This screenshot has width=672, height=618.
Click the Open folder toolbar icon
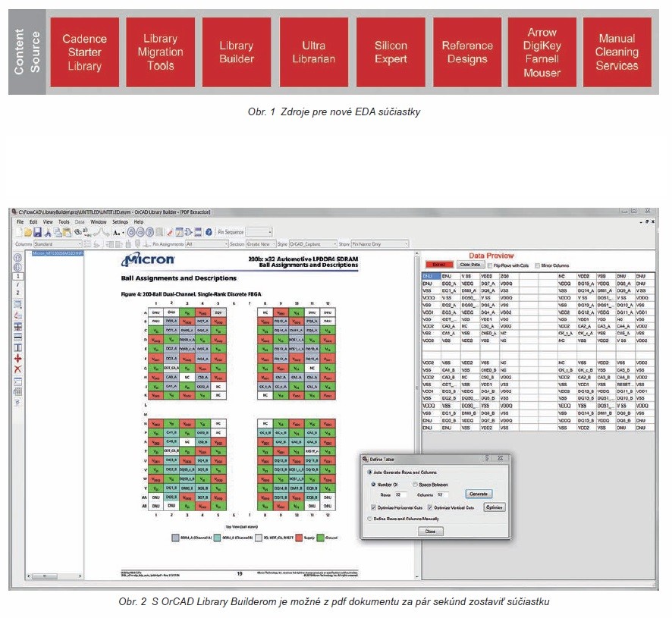[28, 232]
